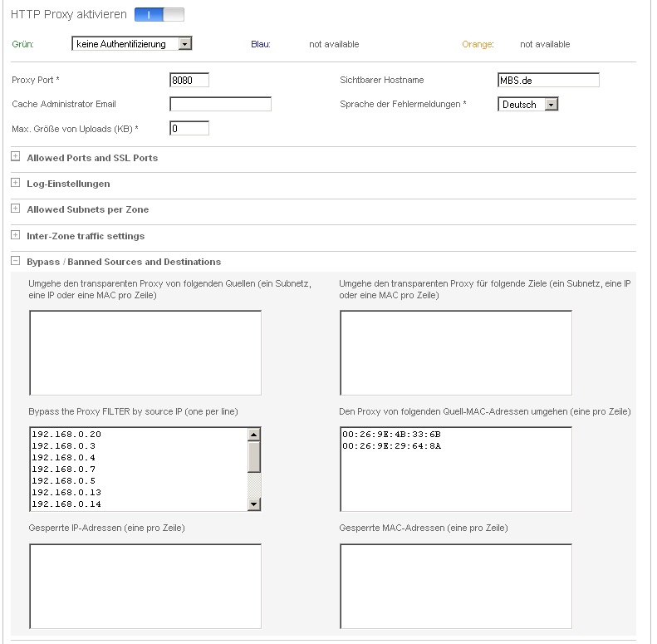Collapse Bypass / Banned Sources and Destinations
This screenshot has height=644, width=657.
point(15,262)
